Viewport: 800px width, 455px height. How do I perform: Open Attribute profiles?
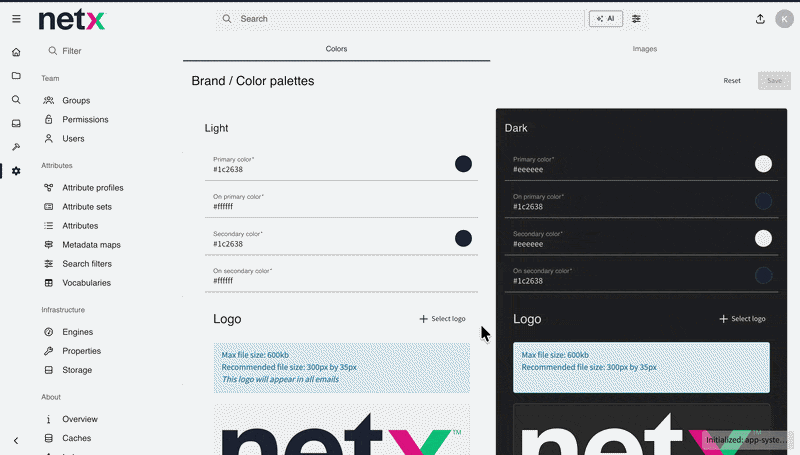[92, 188]
